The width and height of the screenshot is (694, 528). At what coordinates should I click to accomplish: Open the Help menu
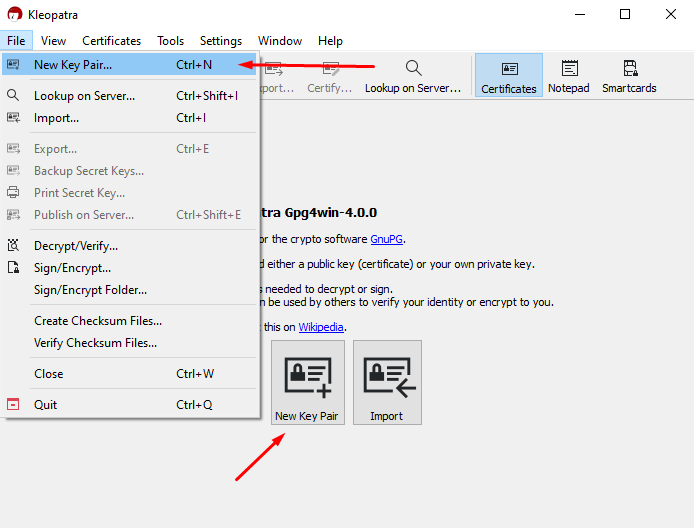click(330, 41)
